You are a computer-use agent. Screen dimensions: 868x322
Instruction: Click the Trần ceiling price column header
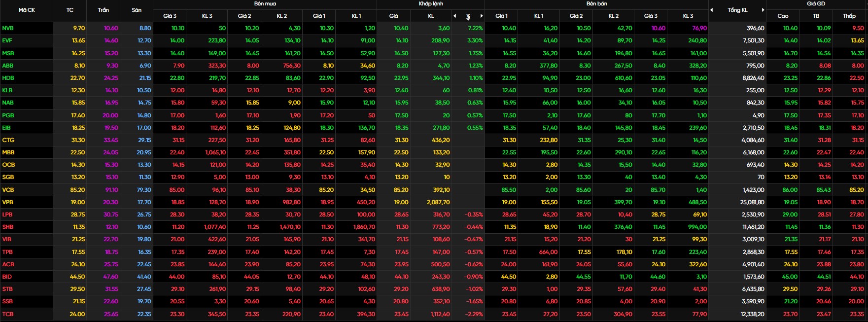pyautogui.click(x=104, y=10)
